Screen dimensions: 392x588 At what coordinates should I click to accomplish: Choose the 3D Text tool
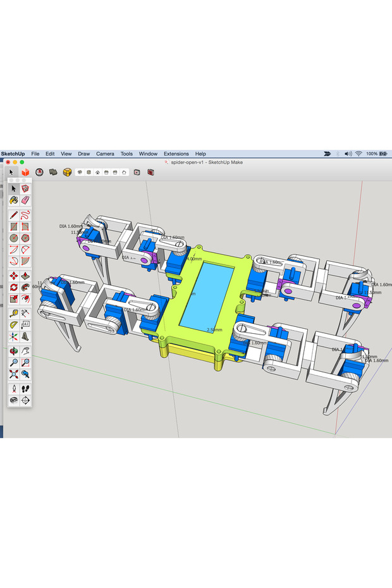25,336
